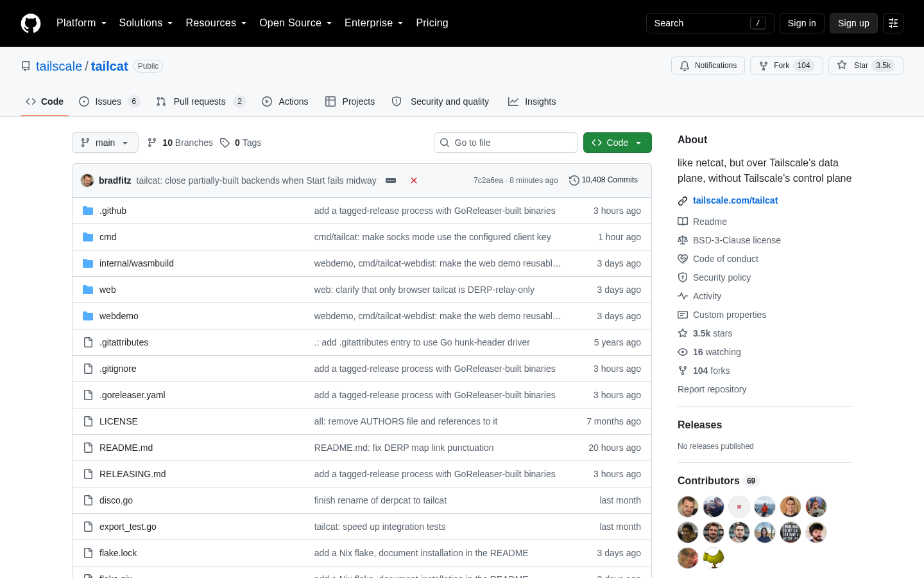Open bradfitz's avatar in the commit row
This screenshot has height=578, width=924.
click(87, 180)
